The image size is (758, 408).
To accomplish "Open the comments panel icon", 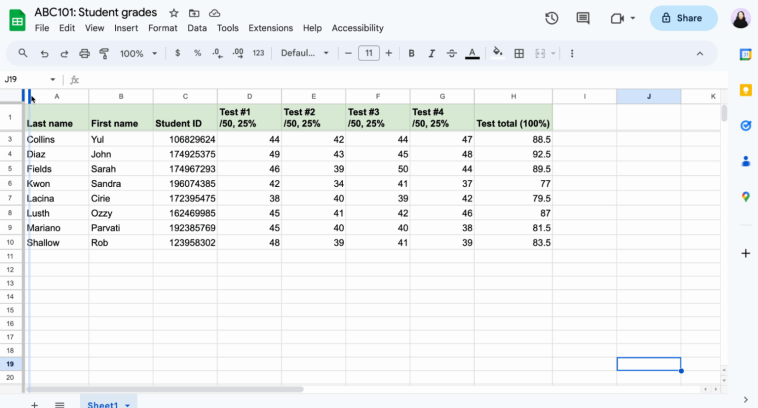I will coord(583,18).
